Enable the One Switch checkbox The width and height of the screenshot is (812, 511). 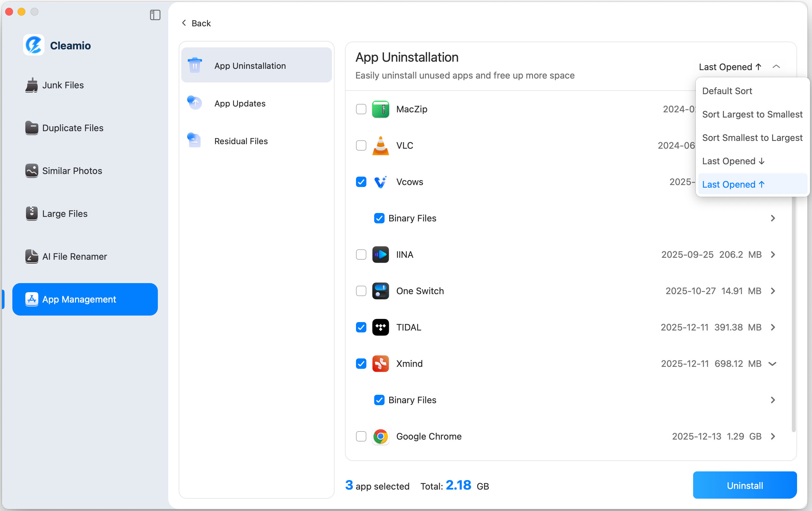pyautogui.click(x=361, y=291)
